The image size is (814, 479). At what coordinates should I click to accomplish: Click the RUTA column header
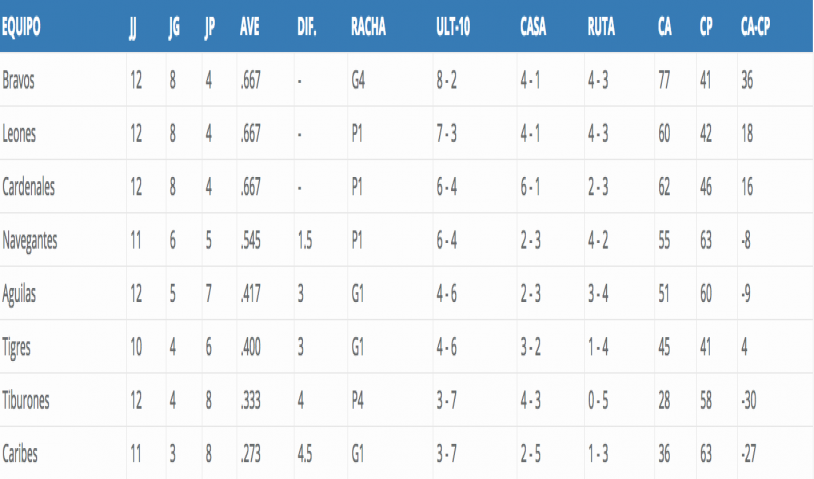601,28
